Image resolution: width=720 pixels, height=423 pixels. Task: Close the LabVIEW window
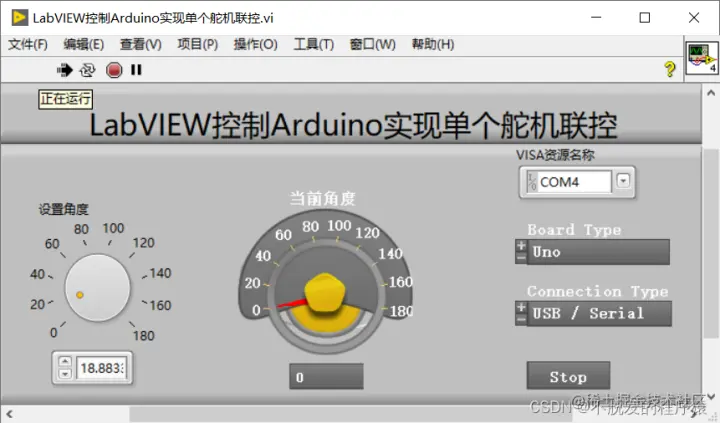pyautogui.click(x=694, y=17)
